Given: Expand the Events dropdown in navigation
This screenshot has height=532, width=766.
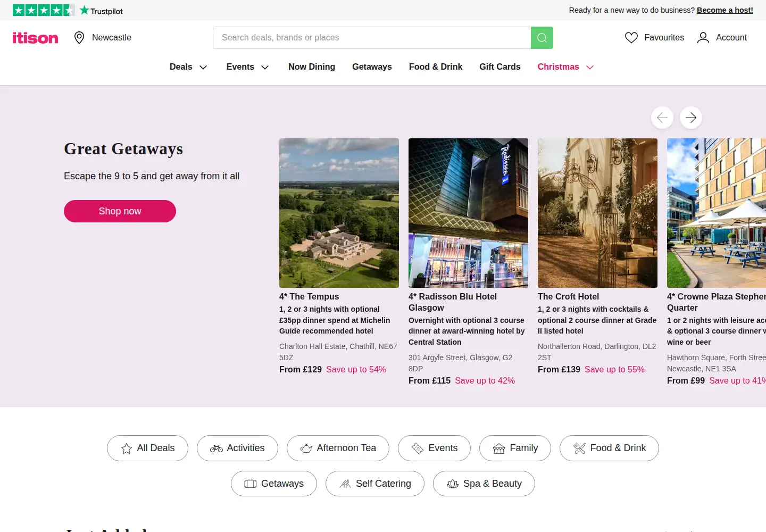Looking at the screenshot, I should point(248,67).
